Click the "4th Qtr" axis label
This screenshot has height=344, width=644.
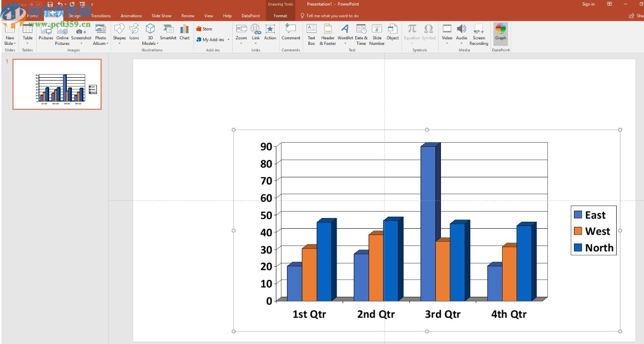[509, 314]
